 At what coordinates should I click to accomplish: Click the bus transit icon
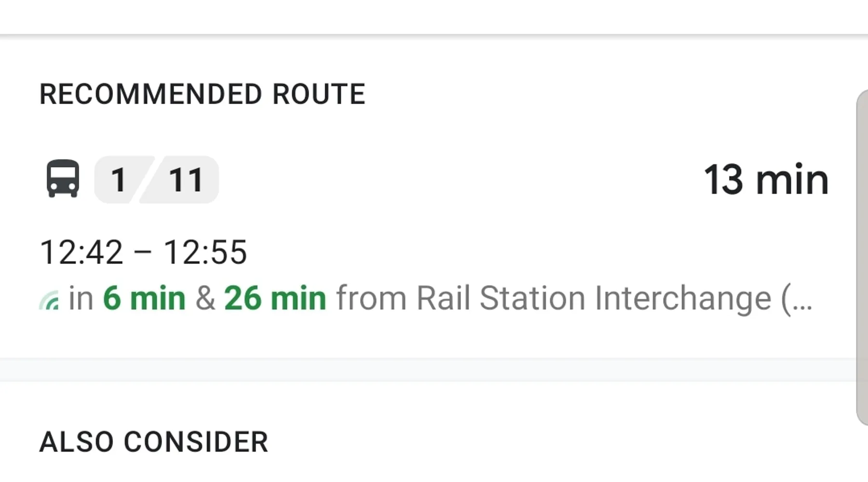point(63,179)
